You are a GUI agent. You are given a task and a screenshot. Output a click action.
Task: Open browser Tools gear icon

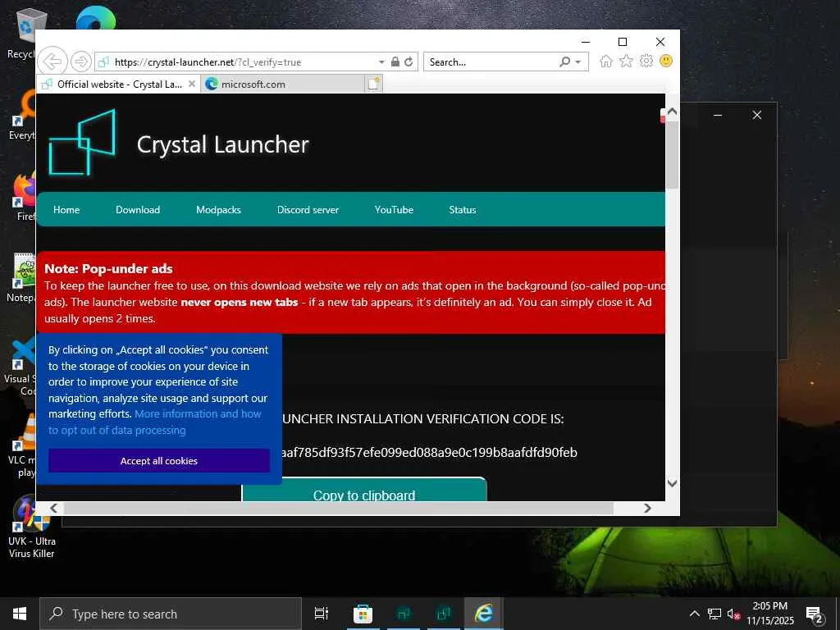646,61
